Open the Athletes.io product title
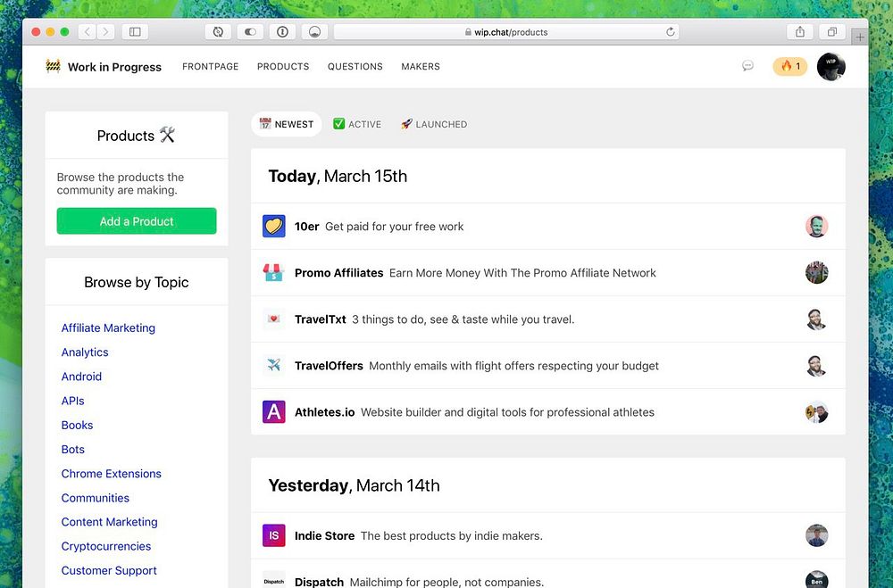The width and height of the screenshot is (893, 588). click(x=325, y=412)
